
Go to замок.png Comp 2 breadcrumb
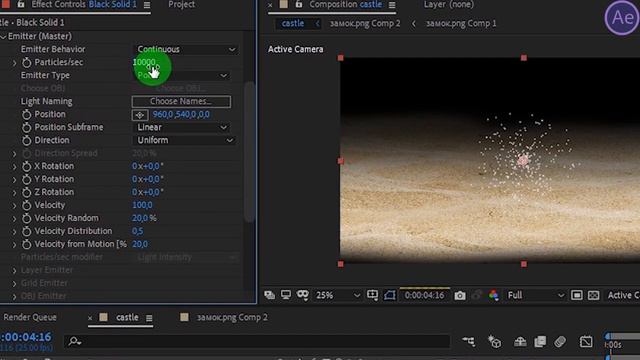[365, 23]
